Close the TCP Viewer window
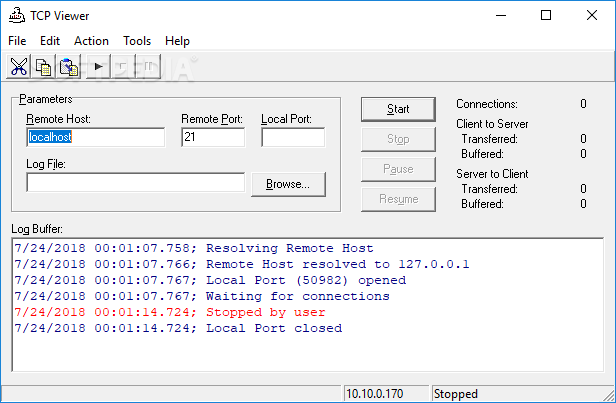 592,16
